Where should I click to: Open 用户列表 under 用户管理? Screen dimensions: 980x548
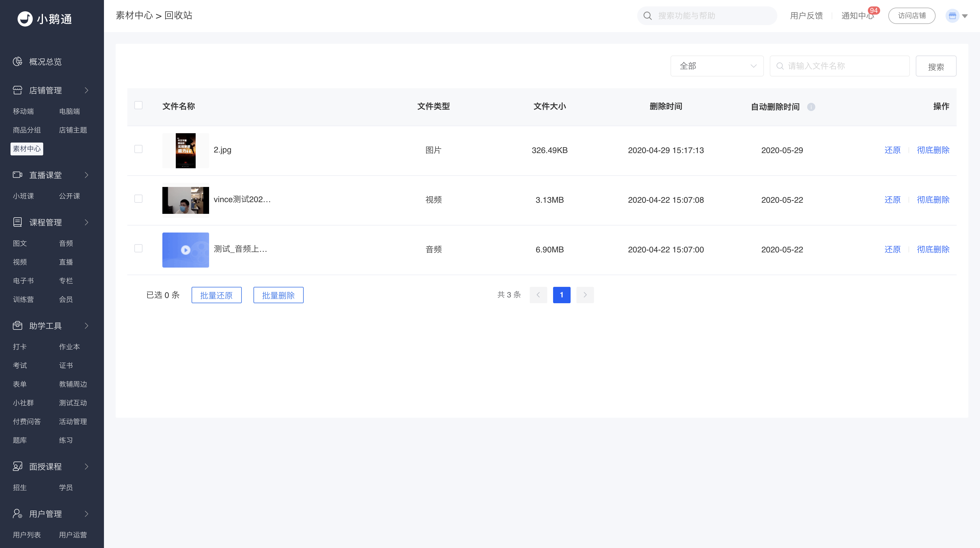(x=27, y=535)
